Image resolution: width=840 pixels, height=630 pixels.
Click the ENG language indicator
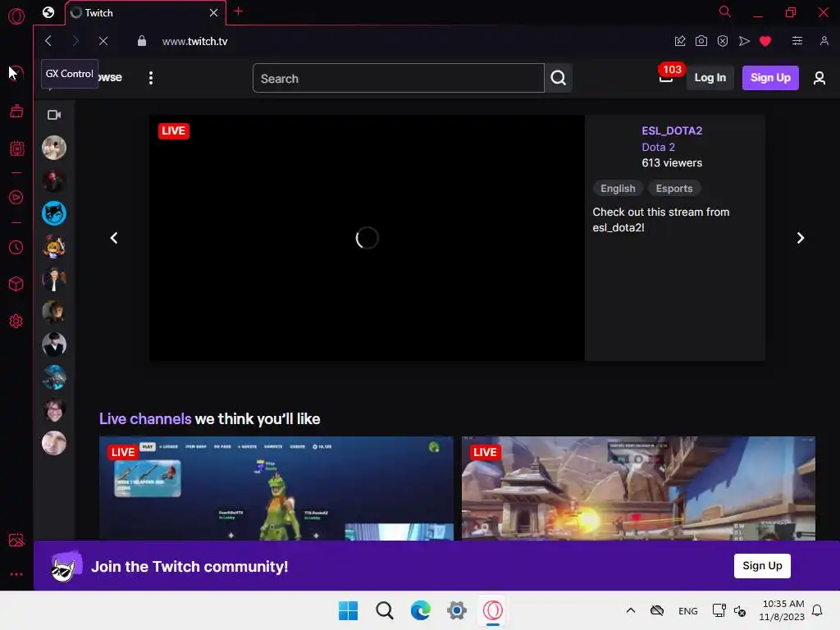pyautogui.click(x=688, y=610)
